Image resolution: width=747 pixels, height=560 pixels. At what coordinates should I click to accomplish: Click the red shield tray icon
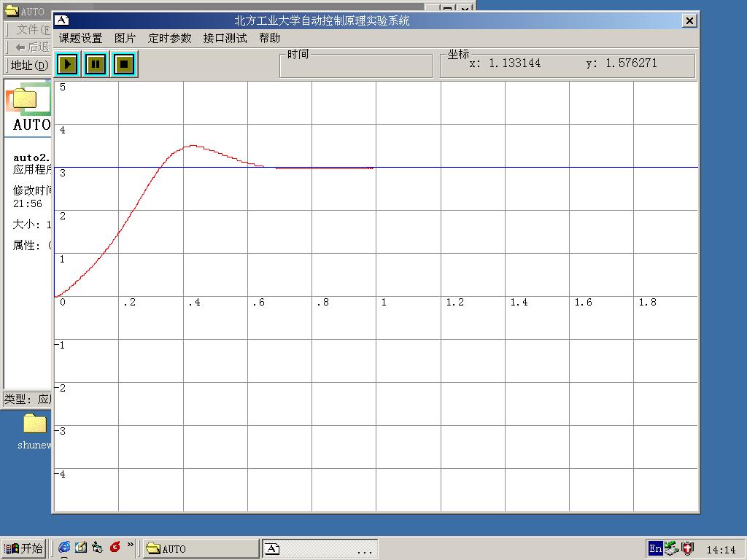(687, 548)
